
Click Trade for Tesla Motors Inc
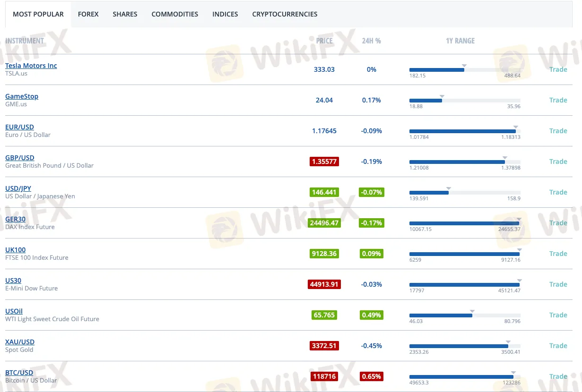(558, 69)
